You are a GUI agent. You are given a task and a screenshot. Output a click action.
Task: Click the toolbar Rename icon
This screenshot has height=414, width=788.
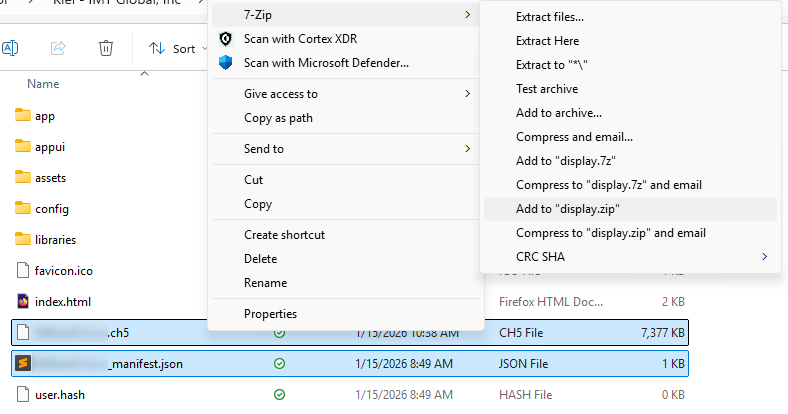coord(11,48)
